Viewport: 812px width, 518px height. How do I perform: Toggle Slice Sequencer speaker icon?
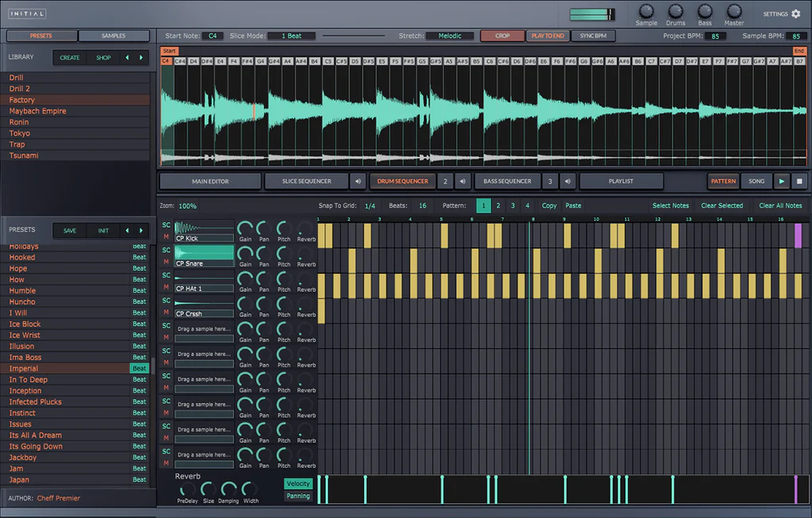358,182
